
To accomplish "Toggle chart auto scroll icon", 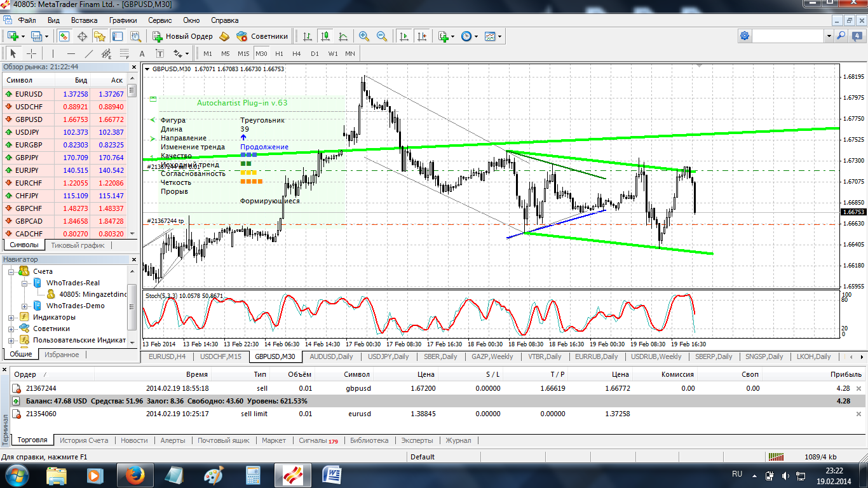I will (404, 36).
